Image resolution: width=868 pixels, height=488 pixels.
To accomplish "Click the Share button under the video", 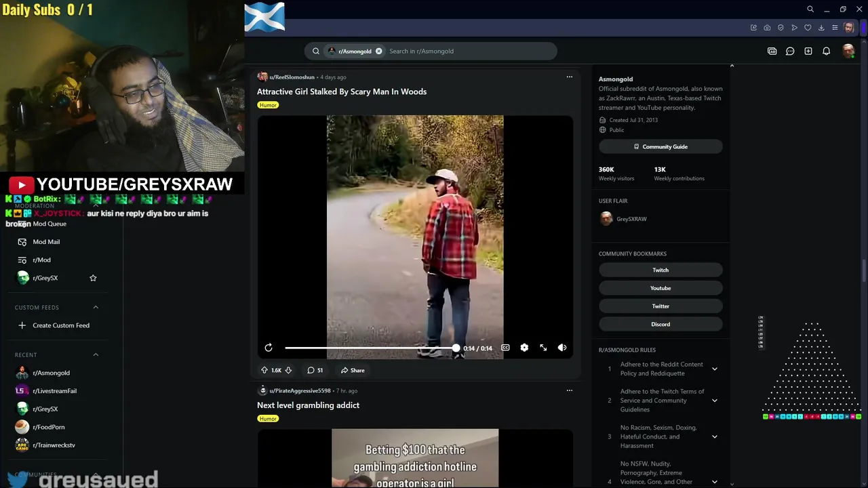I will click(x=353, y=370).
